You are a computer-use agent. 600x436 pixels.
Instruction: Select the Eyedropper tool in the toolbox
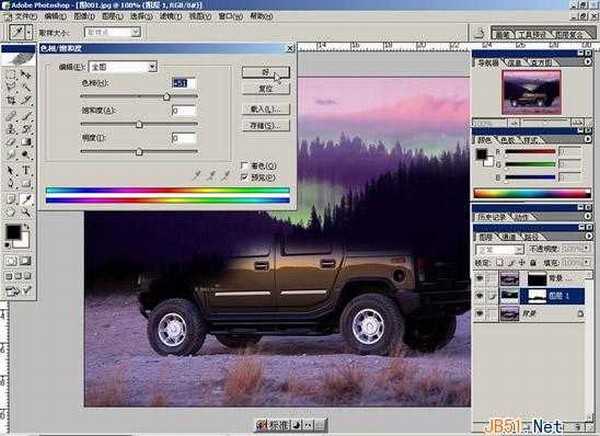coord(26,199)
